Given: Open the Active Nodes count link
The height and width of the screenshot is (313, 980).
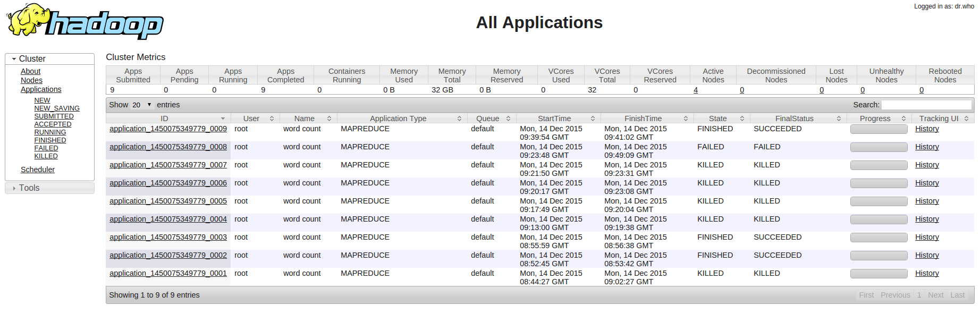Looking at the screenshot, I should click(696, 90).
